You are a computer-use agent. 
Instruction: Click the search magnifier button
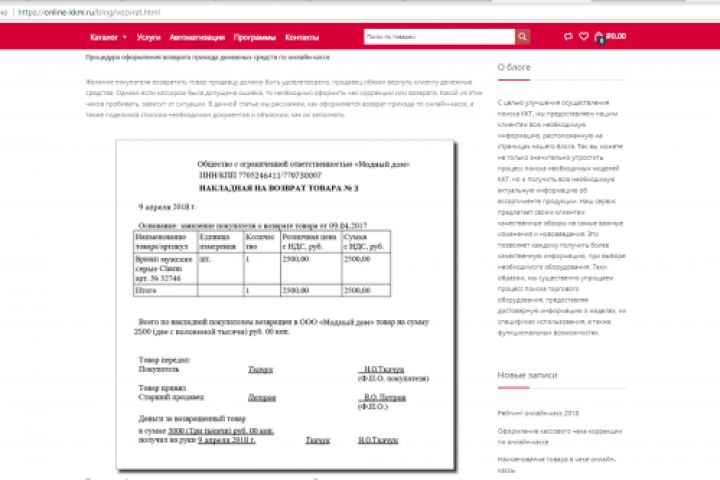point(522,37)
